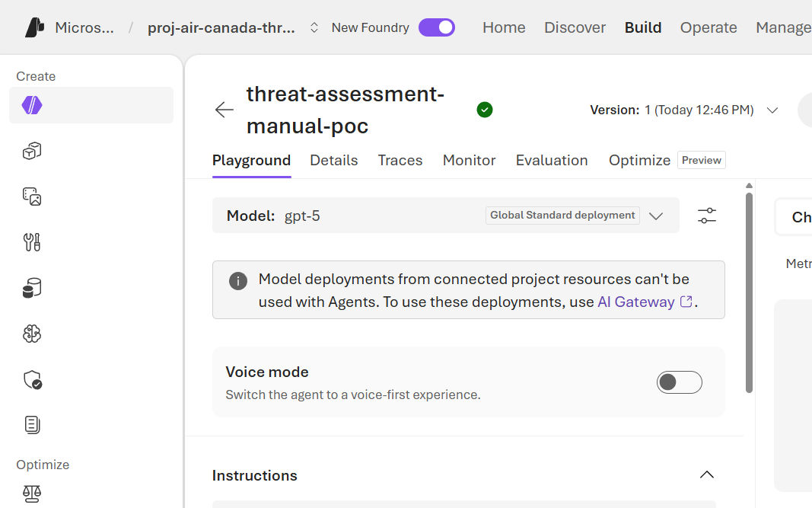Go to the Discover menu item
Screen dimensions: 812x508
pos(575,27)
